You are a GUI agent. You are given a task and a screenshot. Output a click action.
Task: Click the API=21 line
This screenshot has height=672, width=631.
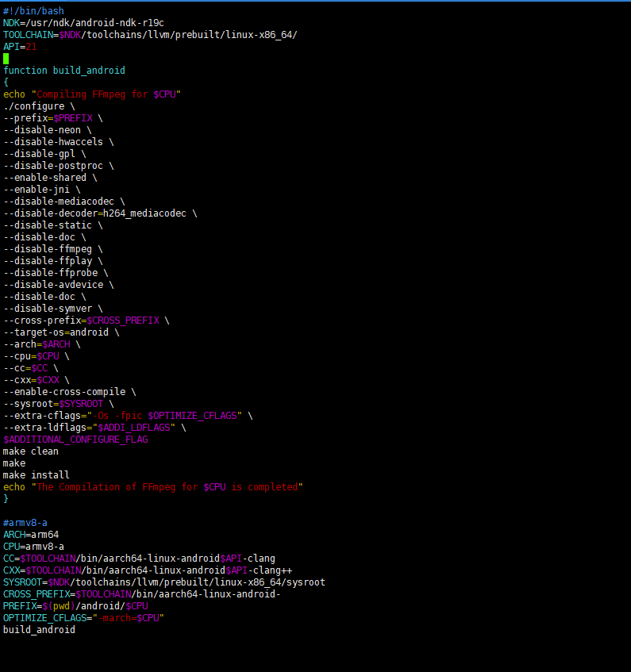(20, 47)
